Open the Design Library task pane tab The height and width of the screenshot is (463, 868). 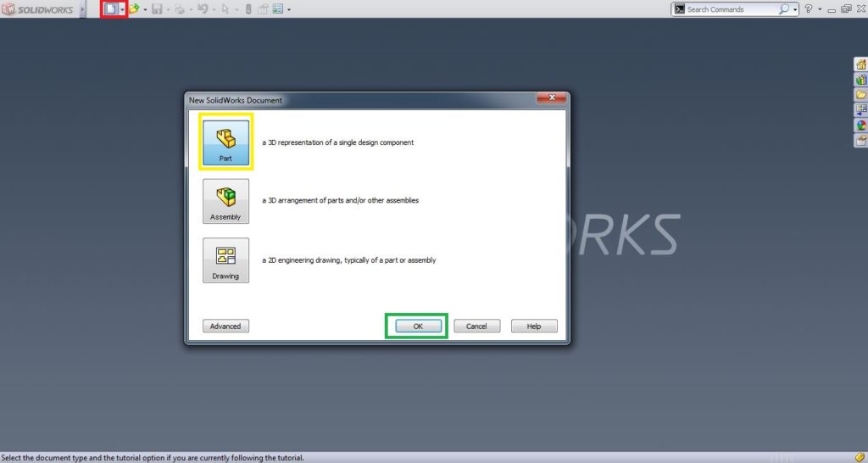click(861, 80)
